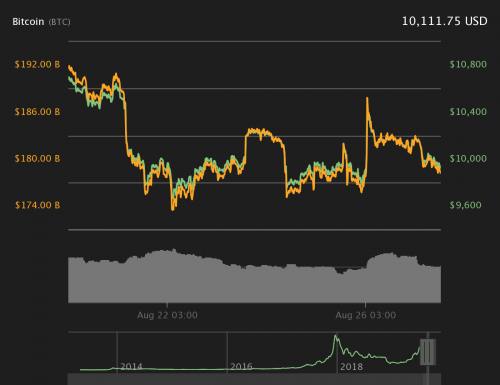The image size is (500, 385).
Task: Click the Aug 26 03:00 time label
Action: pos(366,315)
